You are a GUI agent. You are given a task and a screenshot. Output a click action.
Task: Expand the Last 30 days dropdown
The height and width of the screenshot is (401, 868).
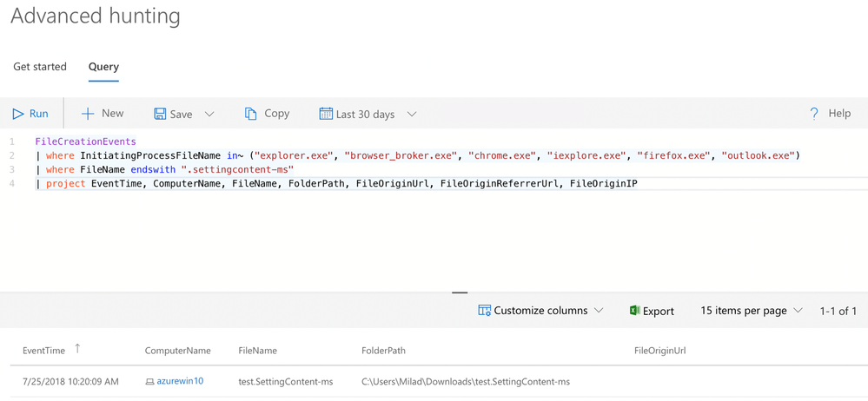tap(411, 114)
